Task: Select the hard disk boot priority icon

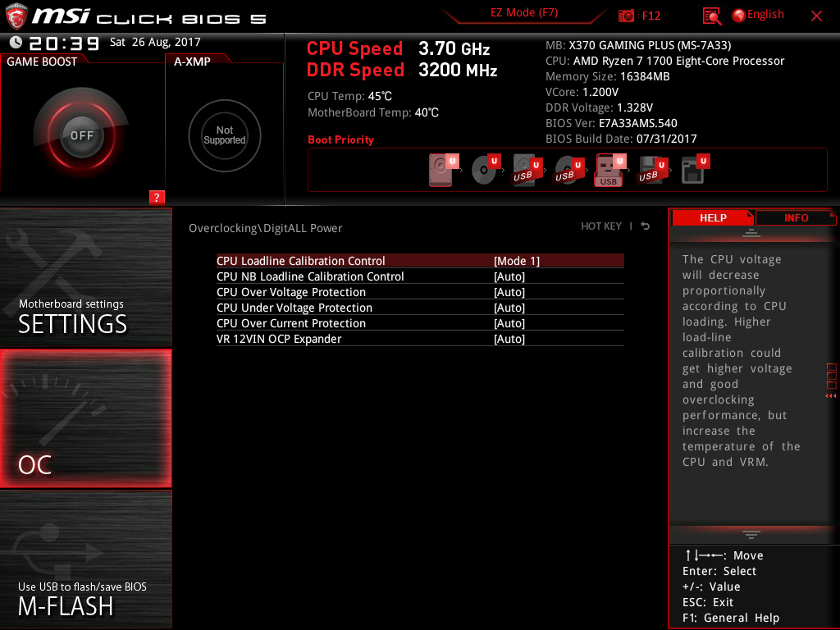Action: [x=444, y=170]
